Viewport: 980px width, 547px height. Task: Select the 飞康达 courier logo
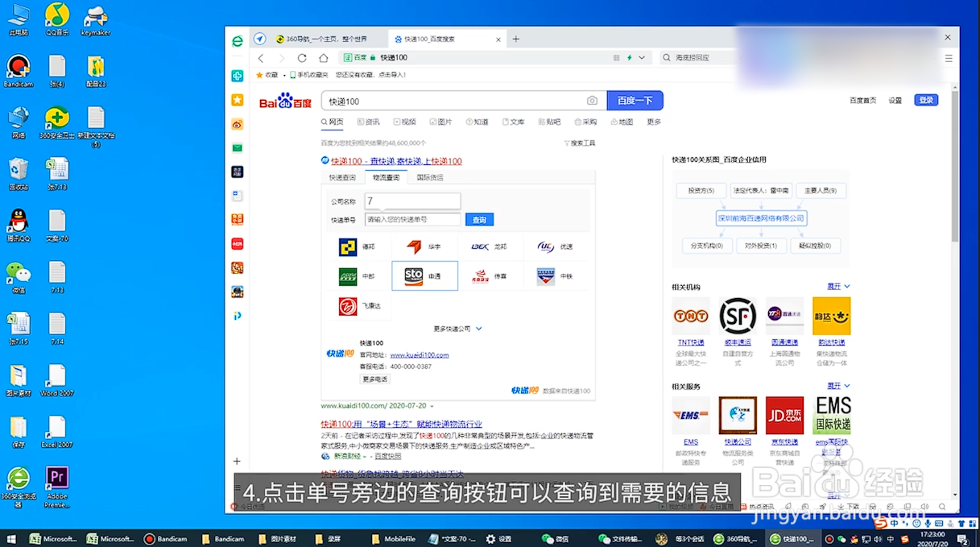click(x=348, y=306)
